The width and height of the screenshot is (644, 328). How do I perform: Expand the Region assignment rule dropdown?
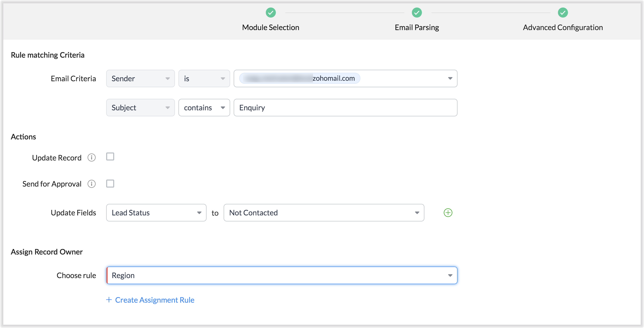tap(282, 275)
